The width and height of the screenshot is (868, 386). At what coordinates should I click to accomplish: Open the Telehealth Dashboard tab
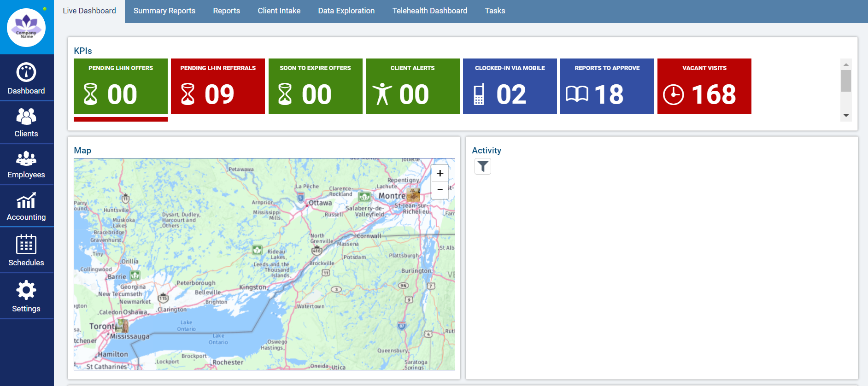429,11
